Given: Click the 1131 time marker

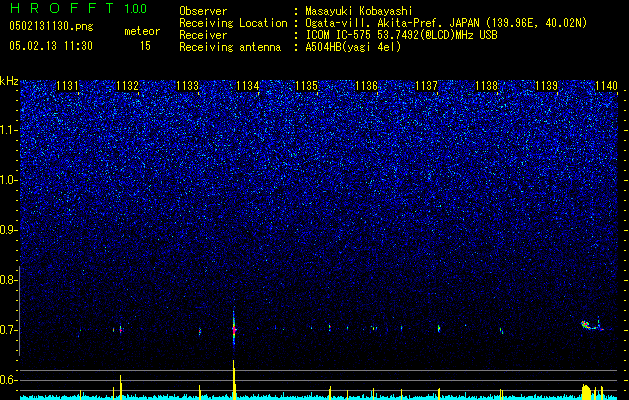Looking at the screenshot, I should point(67,86).
